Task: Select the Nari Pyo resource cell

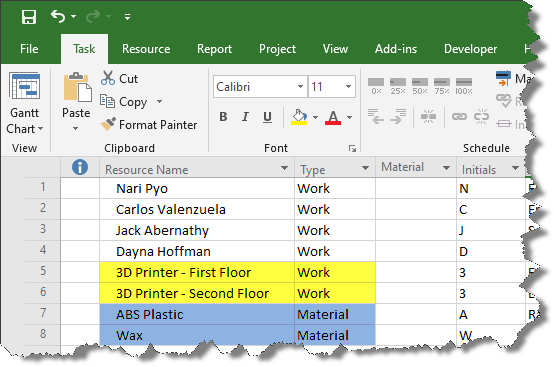Action: click(x=197, y=188)
